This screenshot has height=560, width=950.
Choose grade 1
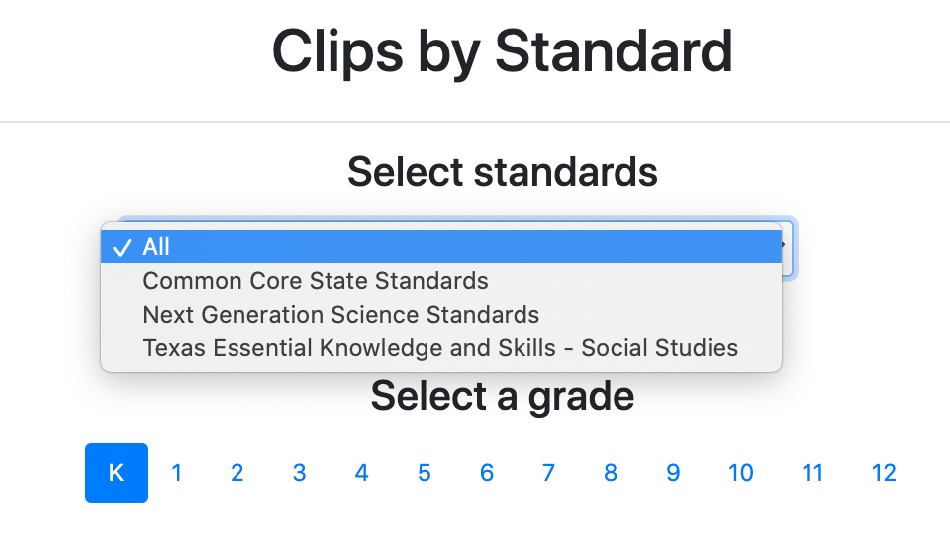177,473
